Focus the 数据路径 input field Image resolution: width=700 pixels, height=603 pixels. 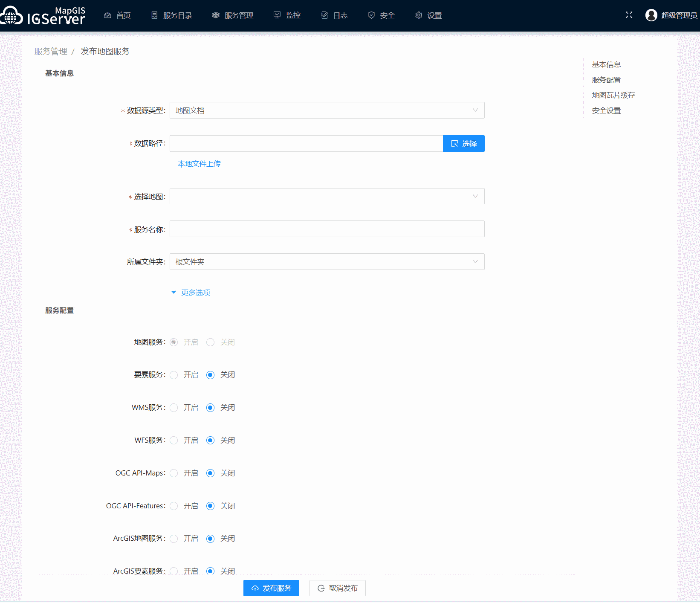(x=307, y=143)
